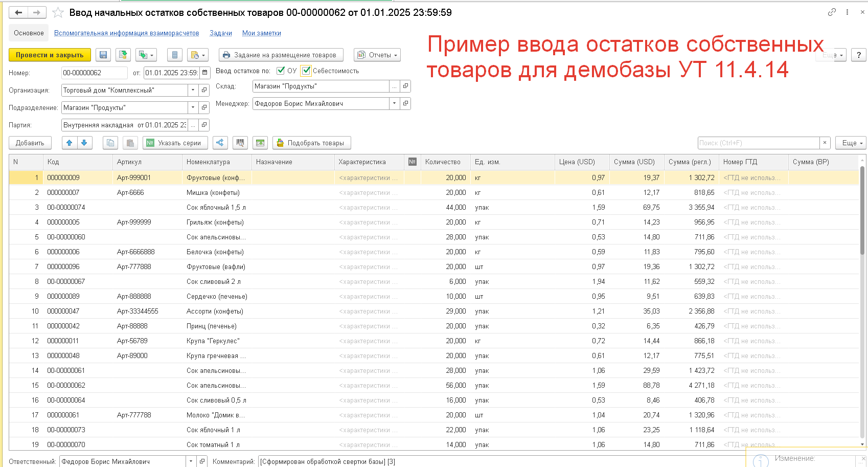868x467 pixels.
Task: Click the copy rows icon
Action: (110, 143)
